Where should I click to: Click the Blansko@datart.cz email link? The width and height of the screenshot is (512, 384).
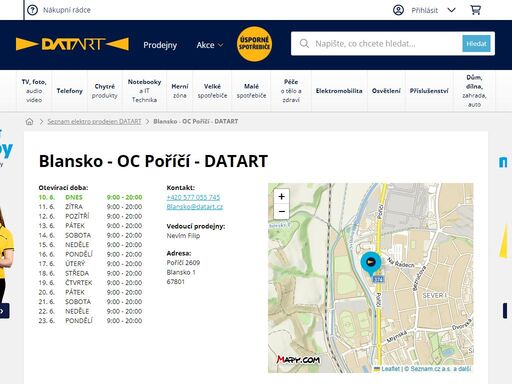[x=195, y=207]
